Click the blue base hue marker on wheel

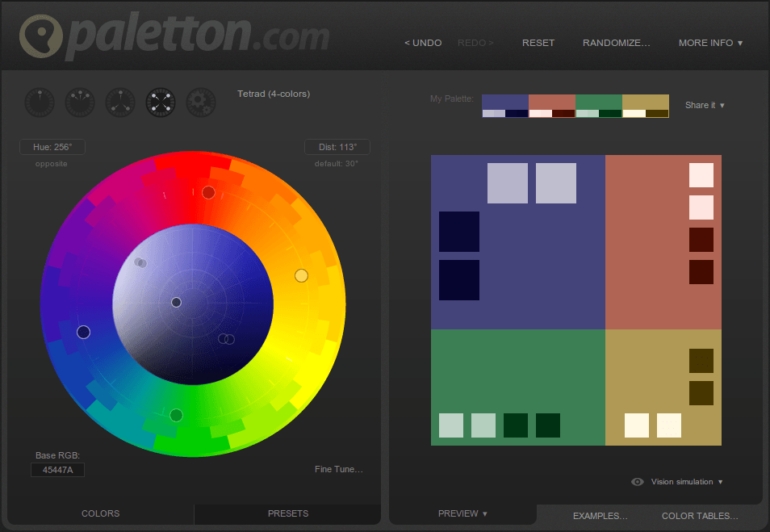(83, 332)
